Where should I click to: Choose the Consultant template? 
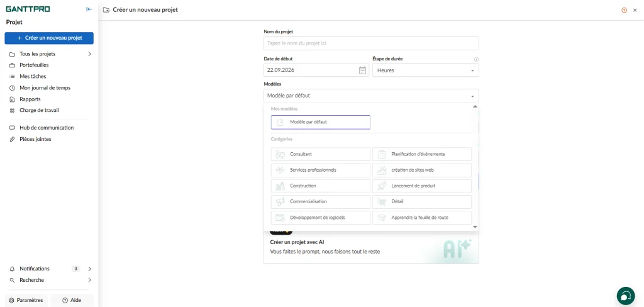pyautogui.click(x=321, y=155)
